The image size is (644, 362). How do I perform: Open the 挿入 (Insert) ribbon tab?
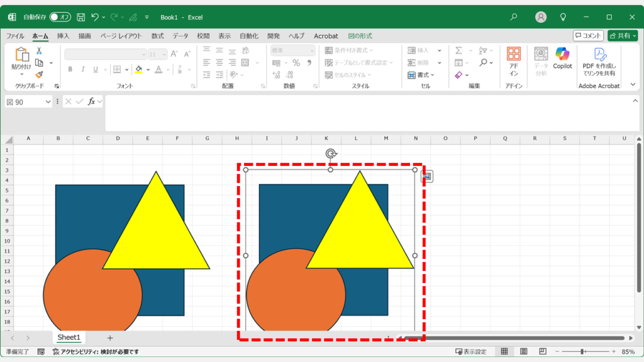pyautogui.click(x=63, y=36)
